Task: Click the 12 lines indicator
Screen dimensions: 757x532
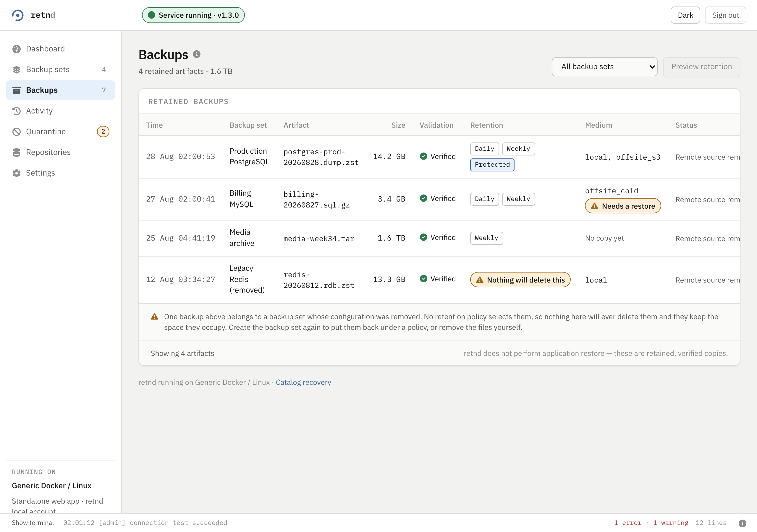Action: tap(711, 523)
